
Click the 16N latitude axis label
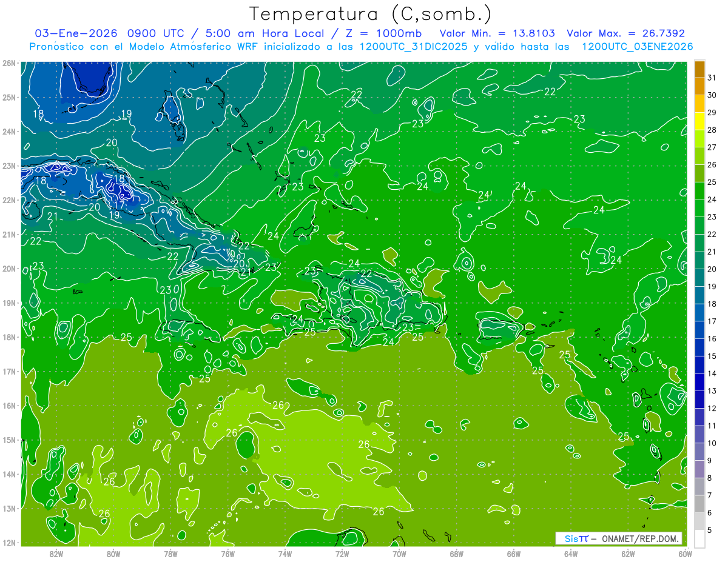8,406
